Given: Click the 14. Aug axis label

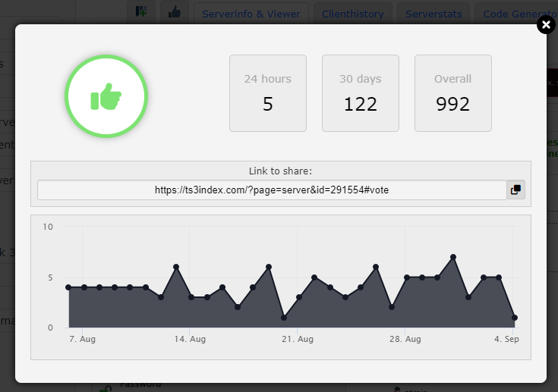Looking at the screenshot, I should coord(191,340).
